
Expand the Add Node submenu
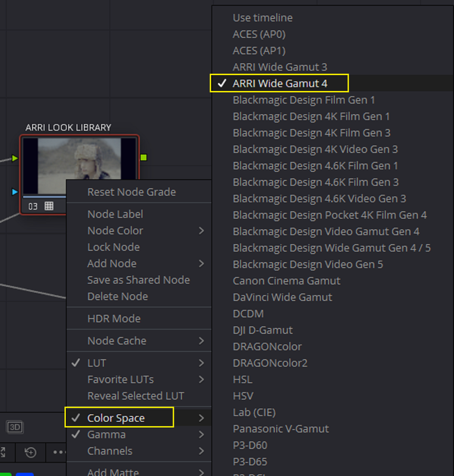[x=139, y=264]
